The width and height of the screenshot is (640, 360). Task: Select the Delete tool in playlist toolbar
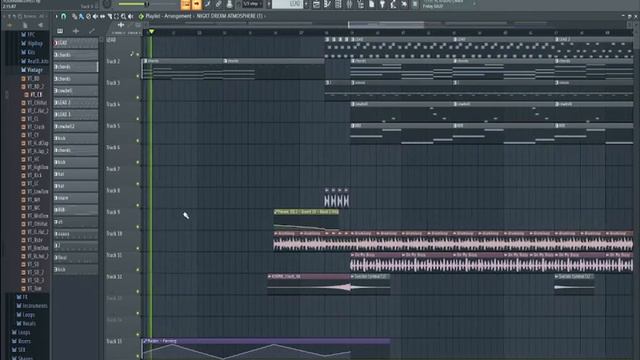pos(88,16)
